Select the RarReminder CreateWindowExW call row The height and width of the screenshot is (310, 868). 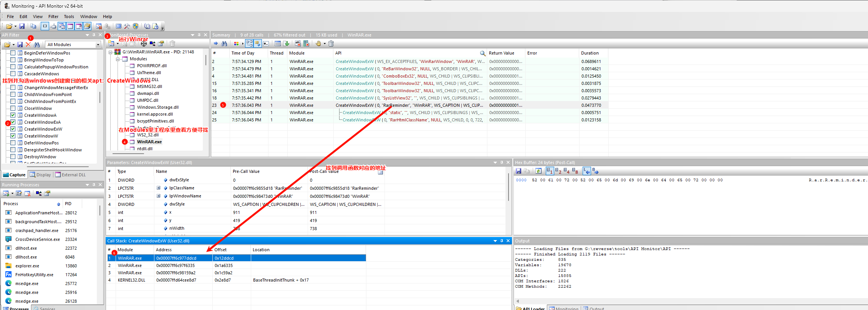pyautogui.click(x=409, y=105)
